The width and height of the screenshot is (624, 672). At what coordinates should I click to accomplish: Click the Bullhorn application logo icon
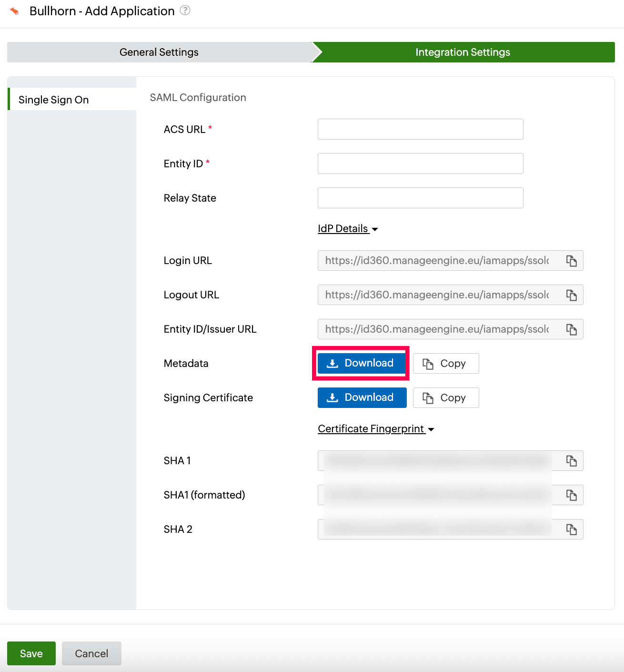click(15, 11)
